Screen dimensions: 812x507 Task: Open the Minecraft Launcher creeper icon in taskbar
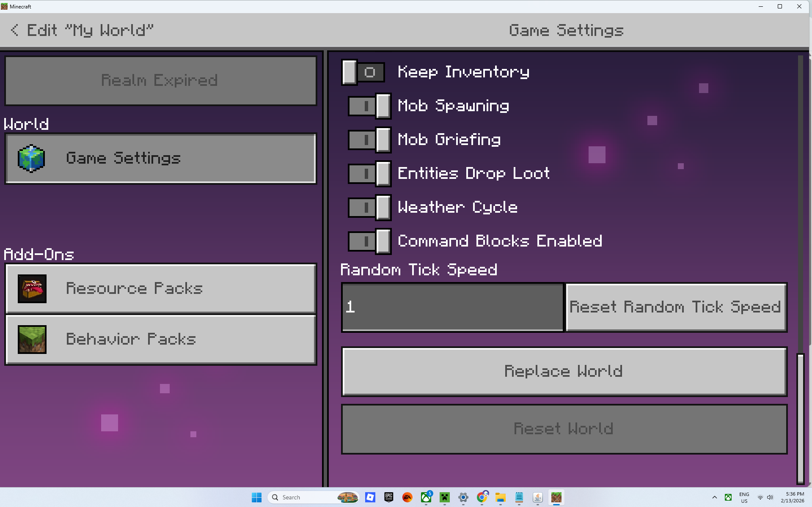tap(445, 497)
